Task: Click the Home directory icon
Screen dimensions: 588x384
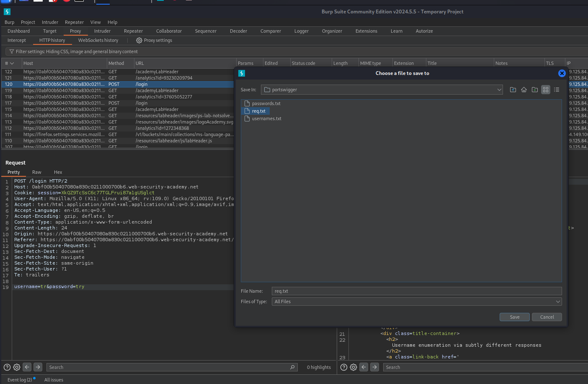Action: coord(524,90)
